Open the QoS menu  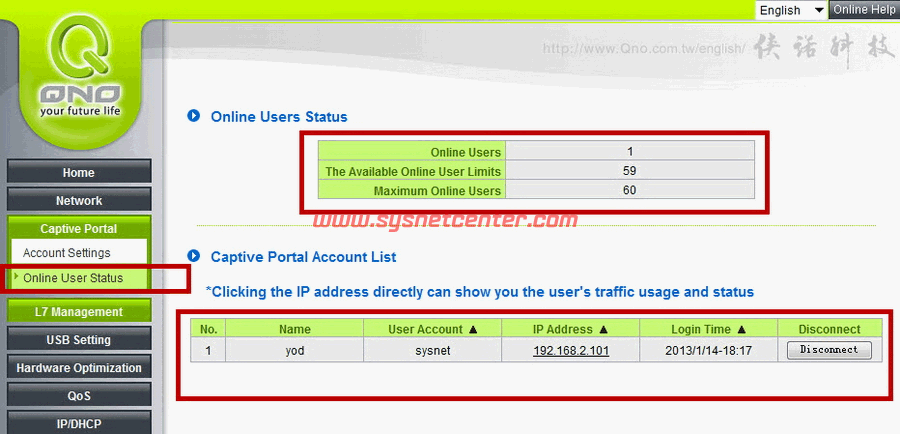coord(79,396)
